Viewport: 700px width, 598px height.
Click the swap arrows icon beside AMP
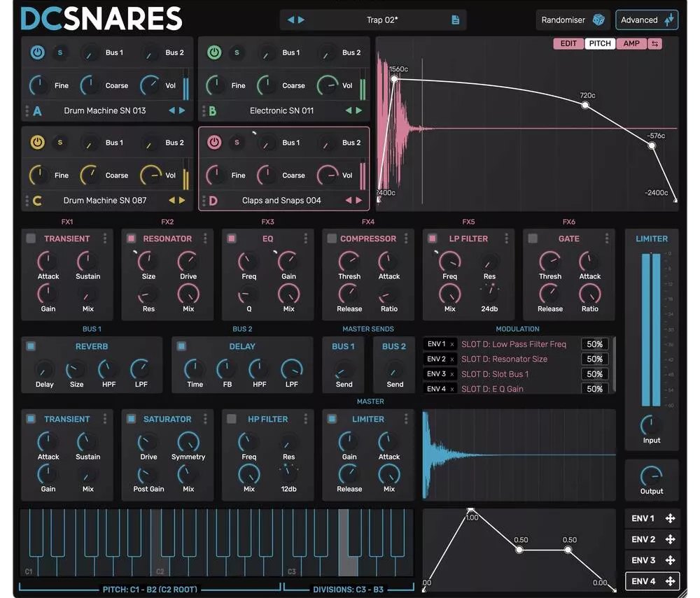click(655, 43)
